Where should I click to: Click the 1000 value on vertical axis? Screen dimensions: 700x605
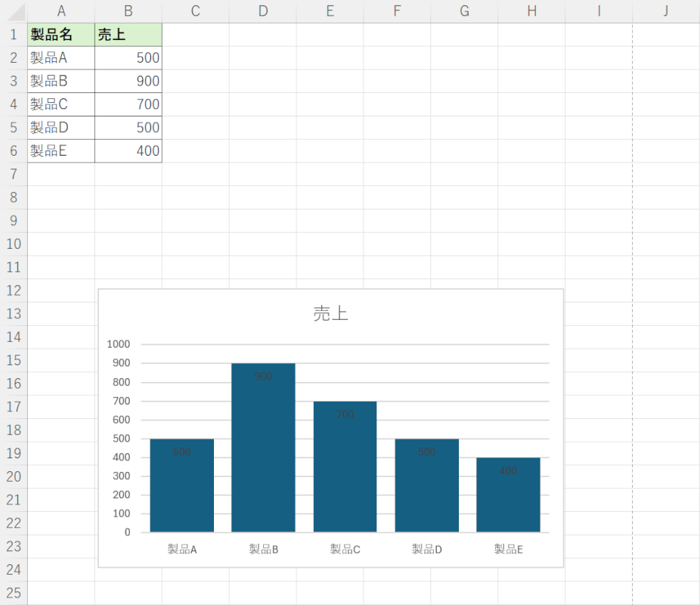(x=118, y=344)
